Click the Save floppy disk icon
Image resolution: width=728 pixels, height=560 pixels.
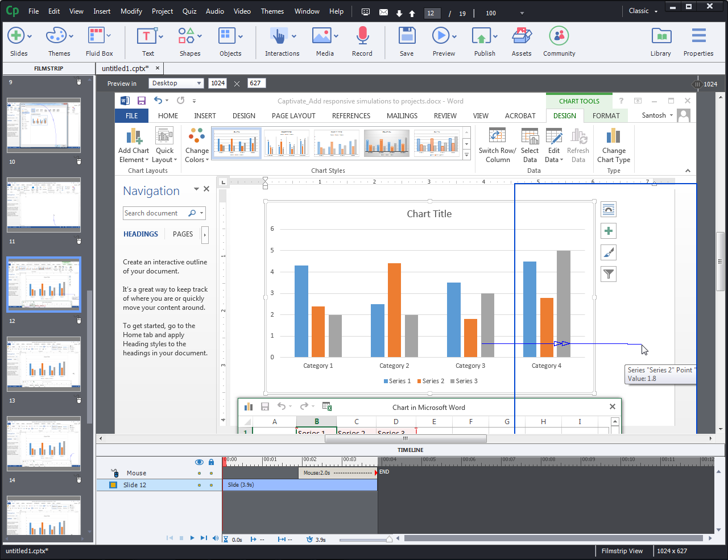(x=407, y=36)
